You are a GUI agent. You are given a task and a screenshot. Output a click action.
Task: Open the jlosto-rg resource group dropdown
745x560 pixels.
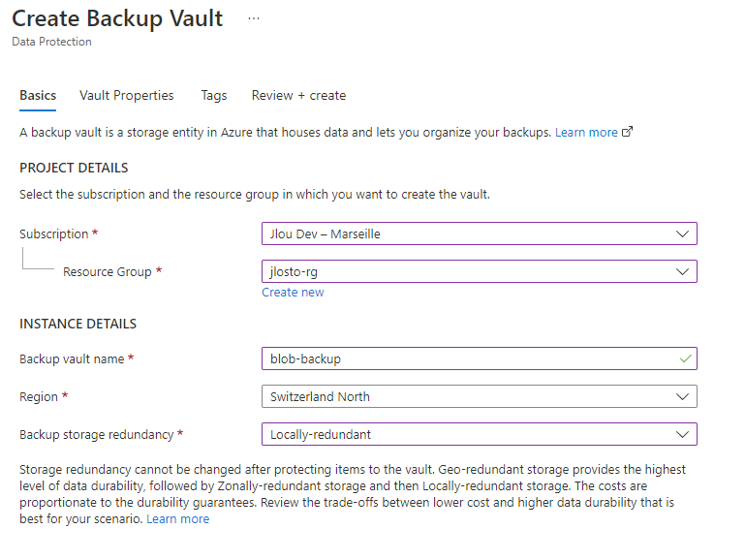(x=479, y=271)
